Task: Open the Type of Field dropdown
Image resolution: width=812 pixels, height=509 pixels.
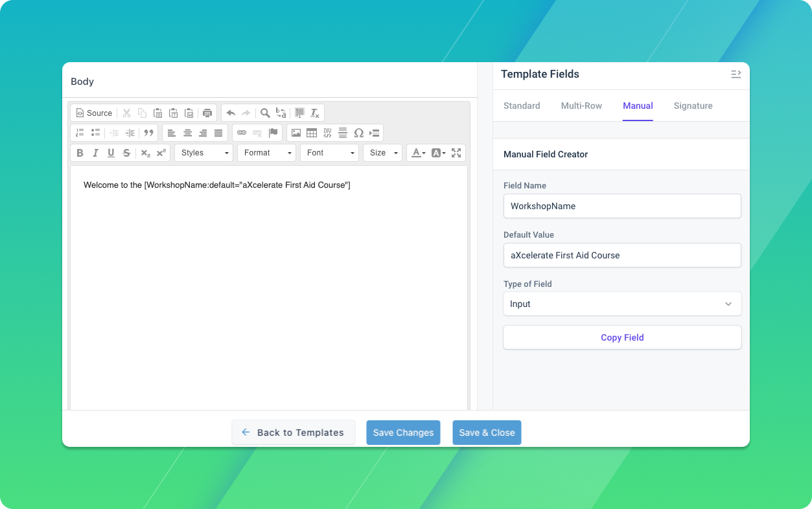Action: point(622,304)
